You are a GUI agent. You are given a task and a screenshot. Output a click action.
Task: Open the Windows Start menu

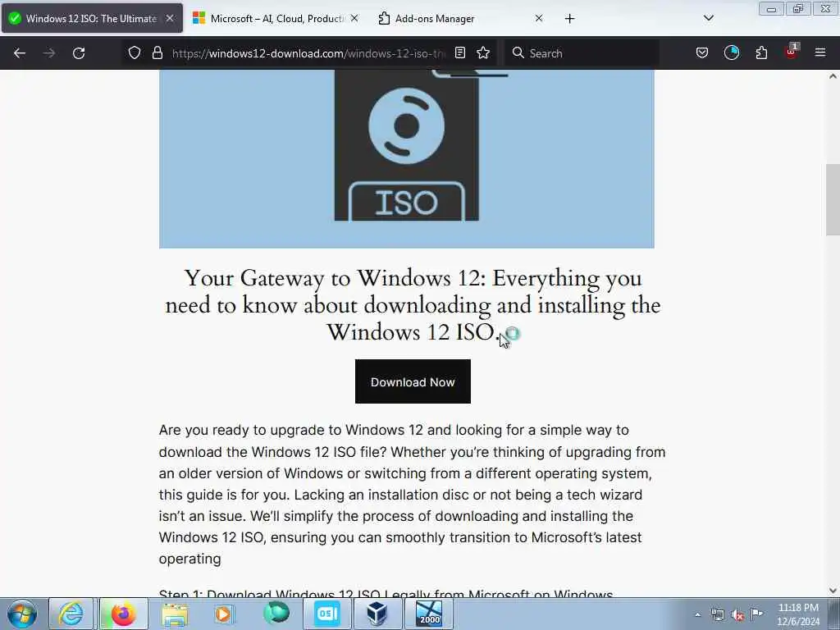(22, 614)
